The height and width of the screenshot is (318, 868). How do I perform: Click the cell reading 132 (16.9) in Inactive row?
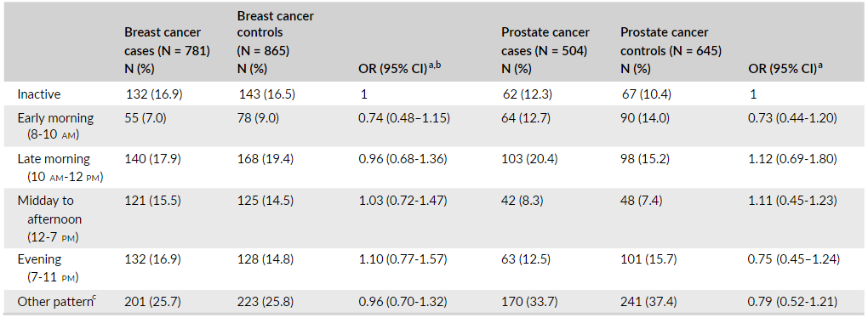[x=154, y=94]
